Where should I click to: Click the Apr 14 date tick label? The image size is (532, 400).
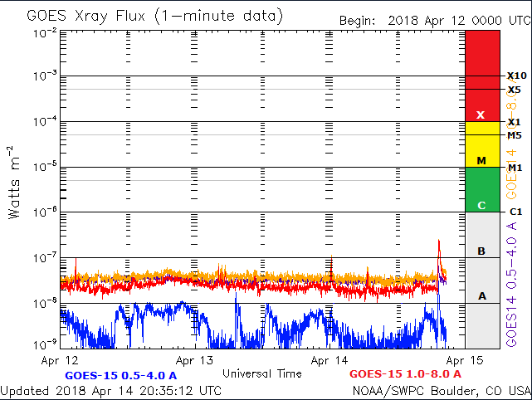click(x=331, y=361)
